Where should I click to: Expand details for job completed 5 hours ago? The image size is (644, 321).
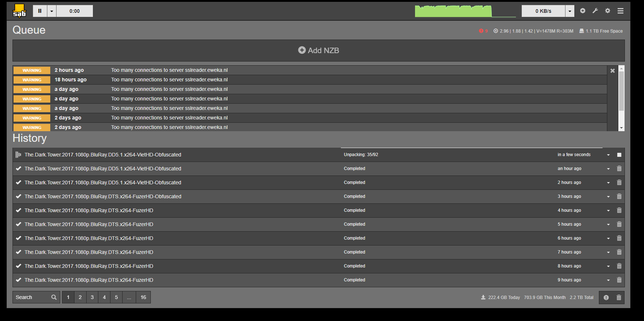click(608, 225)
